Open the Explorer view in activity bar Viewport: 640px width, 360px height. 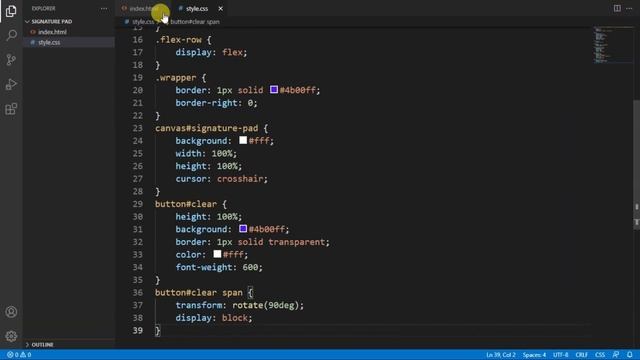(x=11, y=11)
